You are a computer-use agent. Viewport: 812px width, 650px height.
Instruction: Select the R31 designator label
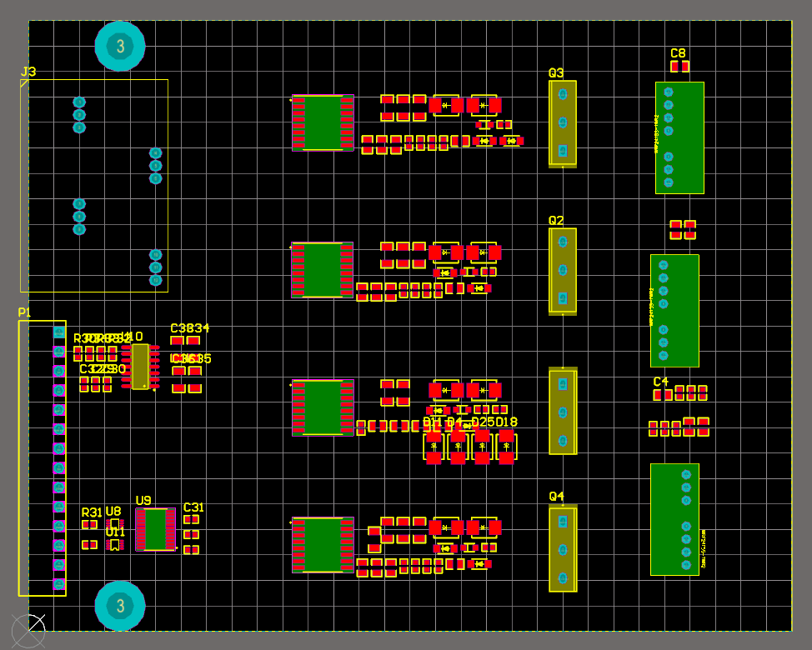92,512
